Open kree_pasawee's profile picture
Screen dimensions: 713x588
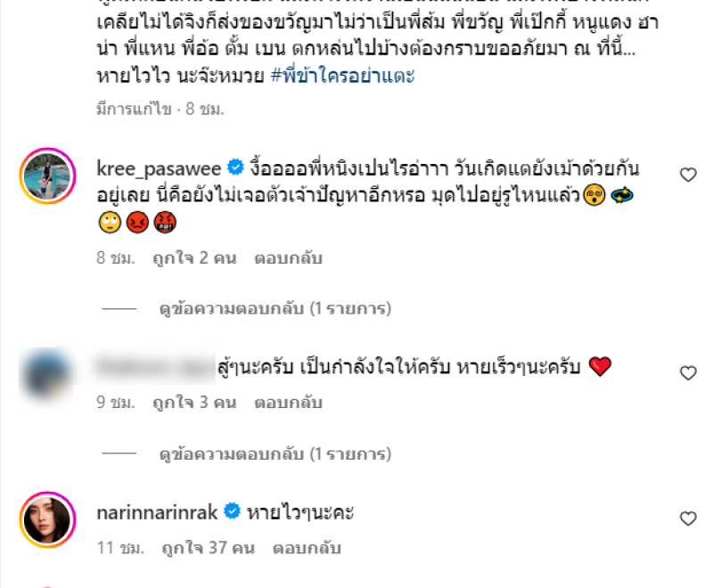pos(47,176)
